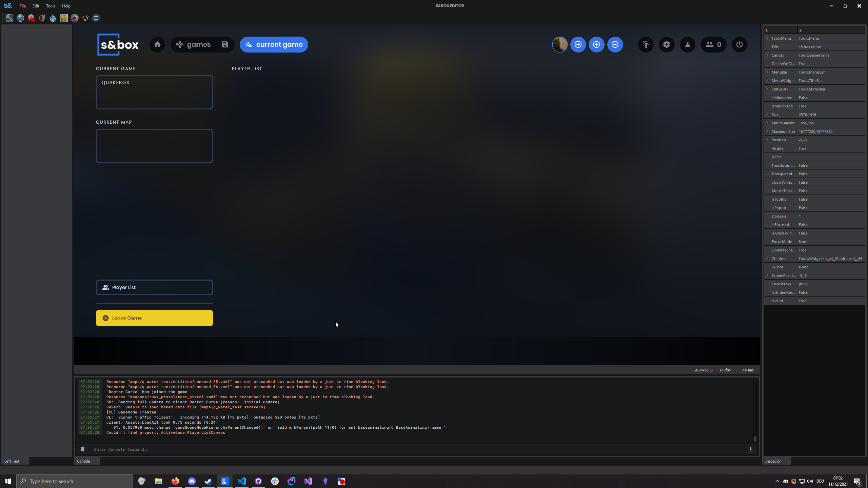Click the console vertical scrollbar handle
Screen dimensions: 868x488
coord(755,439)
